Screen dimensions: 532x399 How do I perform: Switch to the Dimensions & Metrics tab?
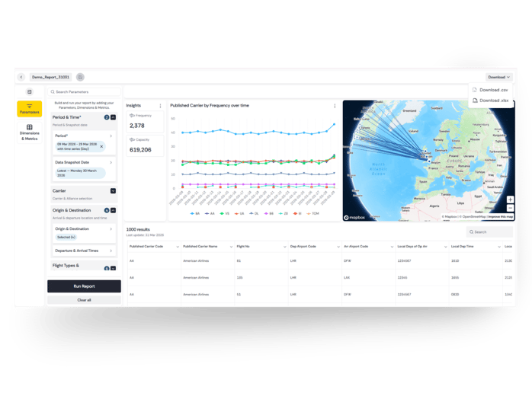point(29,132)
